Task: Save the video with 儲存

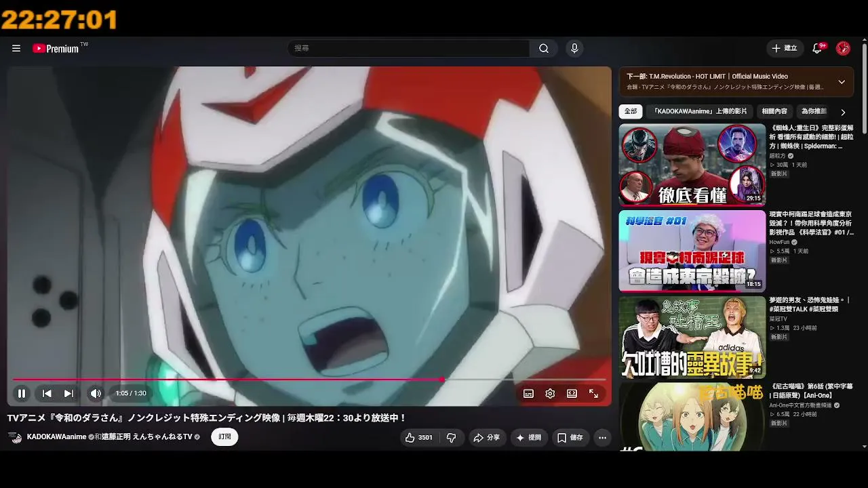Action: (x=570, y=438)
